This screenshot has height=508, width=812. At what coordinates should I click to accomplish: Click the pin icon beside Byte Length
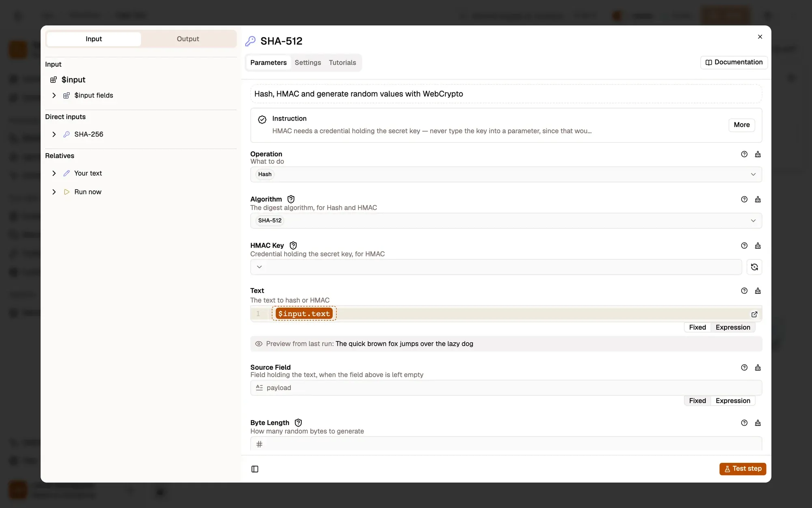coord(758,423)
